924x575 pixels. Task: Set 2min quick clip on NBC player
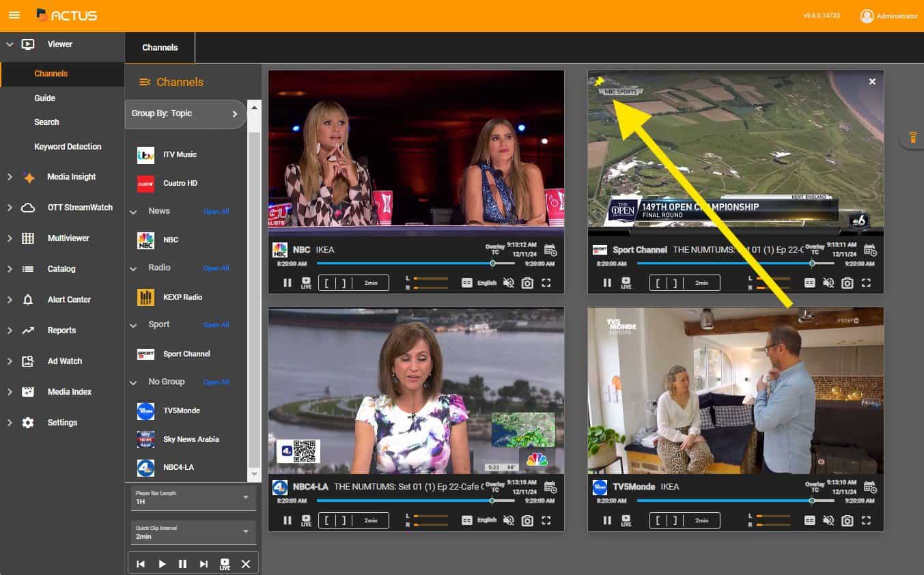pos(371,283)
